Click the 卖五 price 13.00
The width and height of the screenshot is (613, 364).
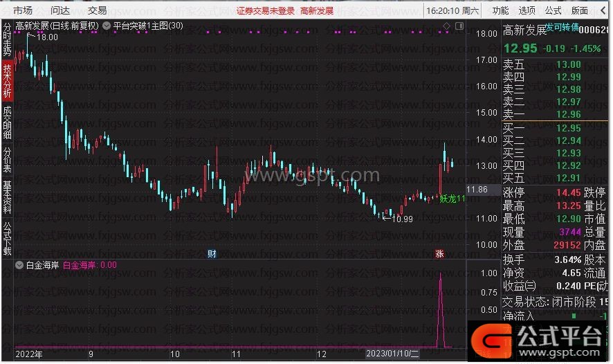tap(569, 64)
